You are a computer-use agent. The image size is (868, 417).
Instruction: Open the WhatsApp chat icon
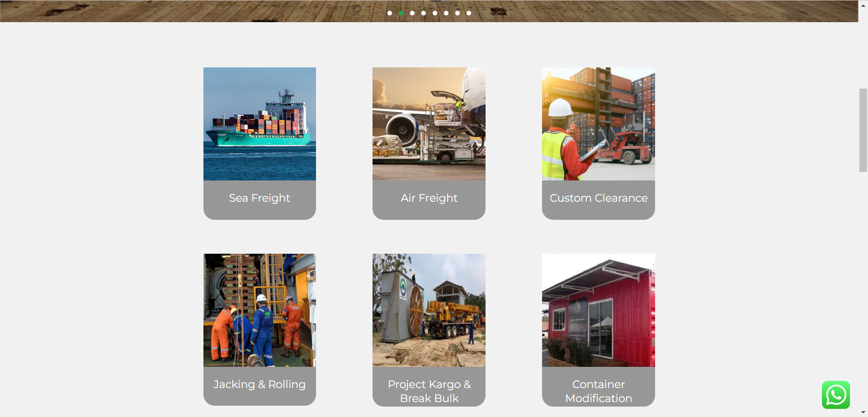coord(835,395)
